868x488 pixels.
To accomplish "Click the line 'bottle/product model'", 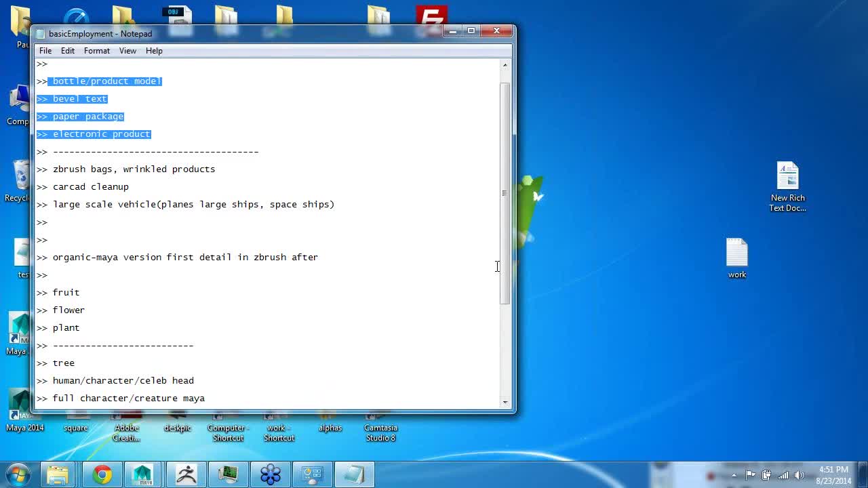I will point(106,81).
